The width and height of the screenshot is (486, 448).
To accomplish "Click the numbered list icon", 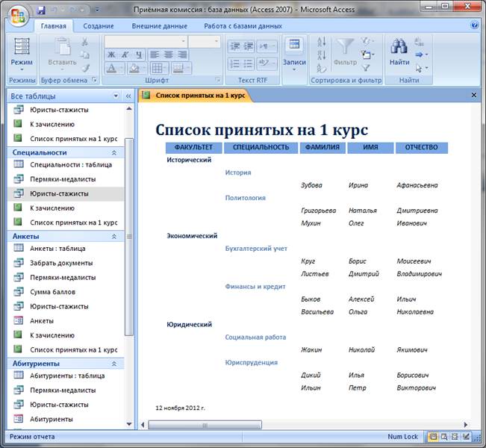I will click(235, 63).
